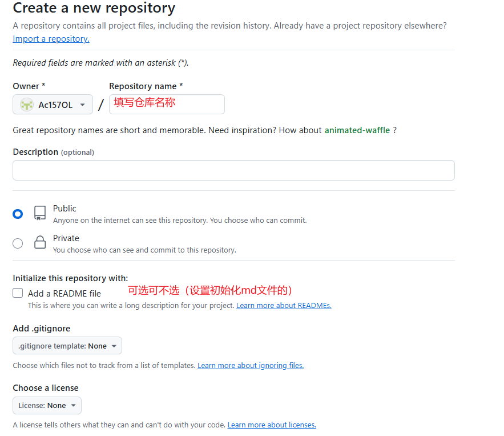This screenshot has height=436, width=504.
Task: Click the Ac157OL owner avatar icon
Action: pos(27,105)
